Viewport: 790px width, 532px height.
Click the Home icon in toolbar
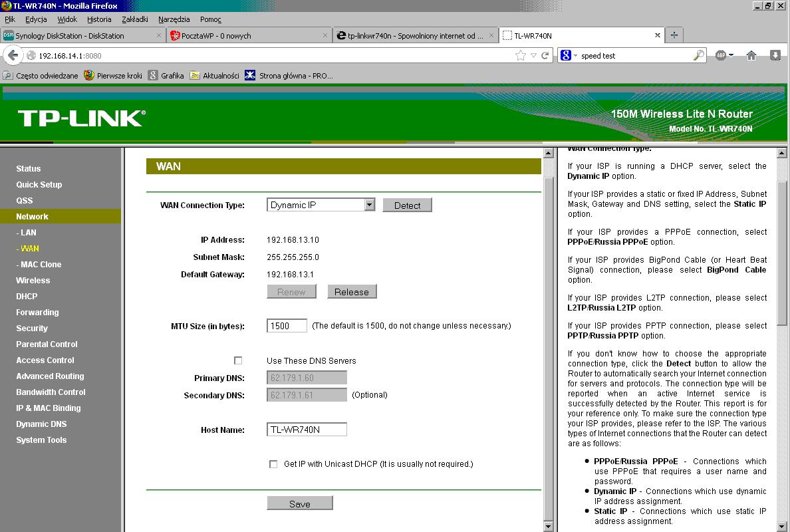(751, 55)
